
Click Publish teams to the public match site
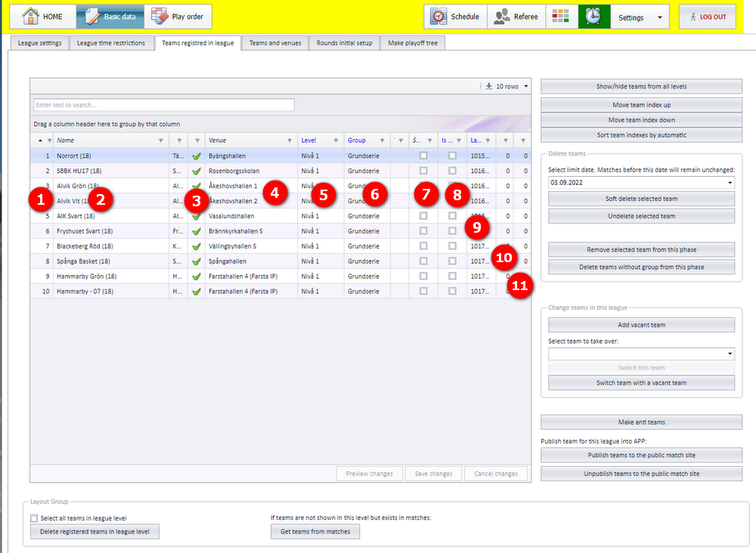(x=641, y=456)
